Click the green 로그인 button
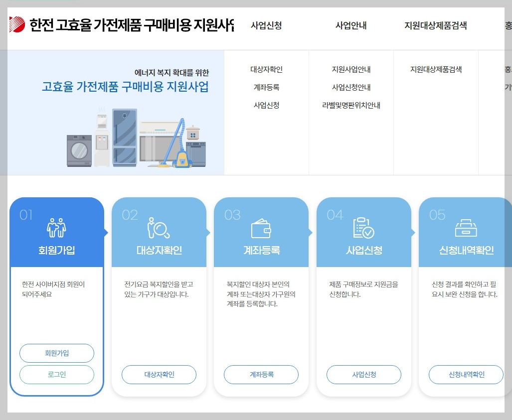This screenshot has width=512, height=420. [57, 375]
